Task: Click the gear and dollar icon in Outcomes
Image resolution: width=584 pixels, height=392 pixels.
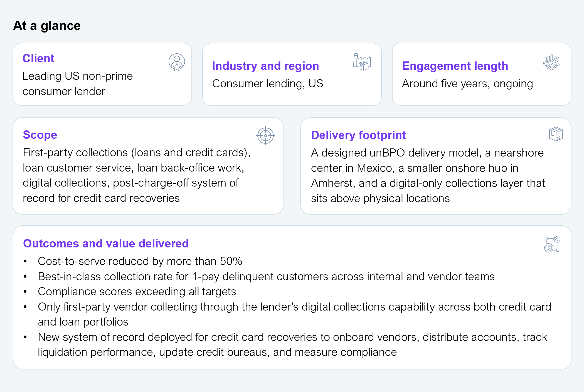Action: (552, 244)
